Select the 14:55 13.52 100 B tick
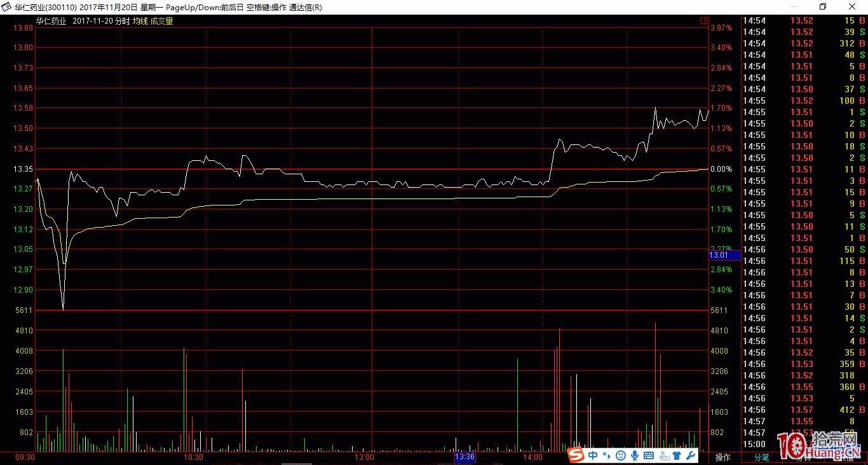 [804, 101]
